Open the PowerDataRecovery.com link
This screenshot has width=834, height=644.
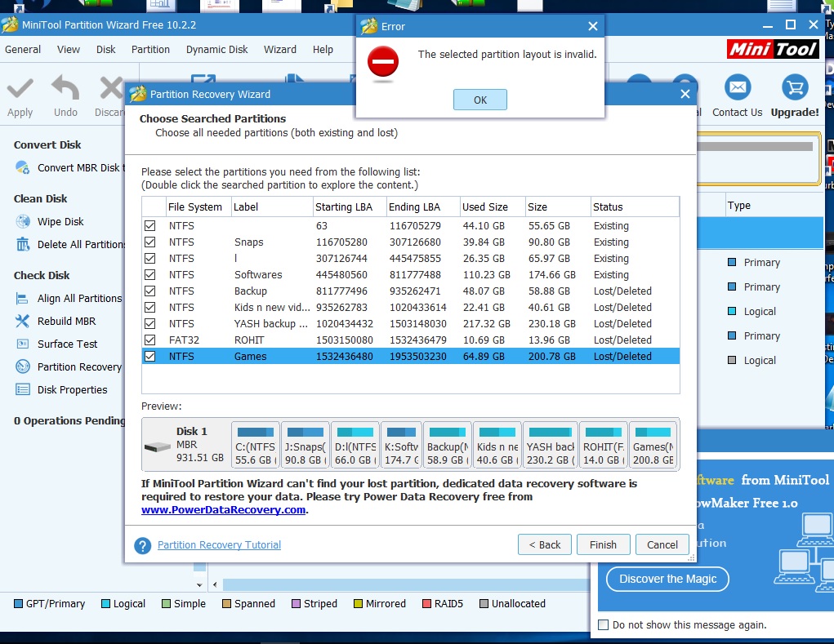point(223,510)
